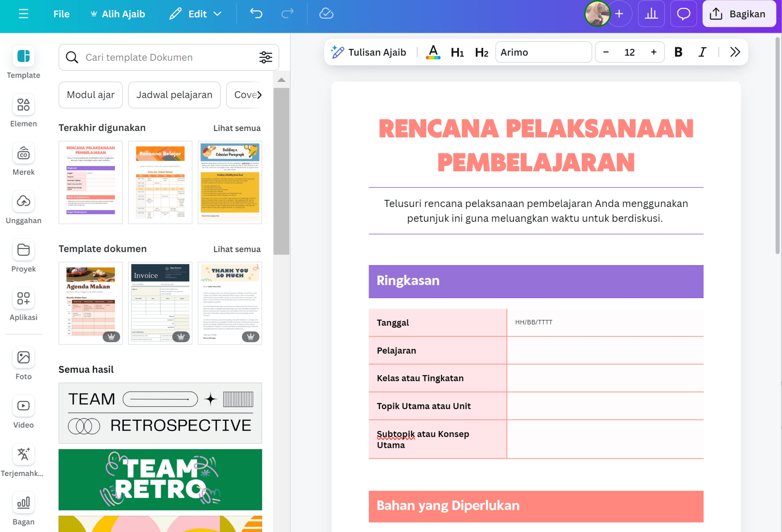This screenshot has height=532, width=782.
Task: Open the Rencana Pelaksanaan Pembelajaran thumbnail
Action: 90,182
